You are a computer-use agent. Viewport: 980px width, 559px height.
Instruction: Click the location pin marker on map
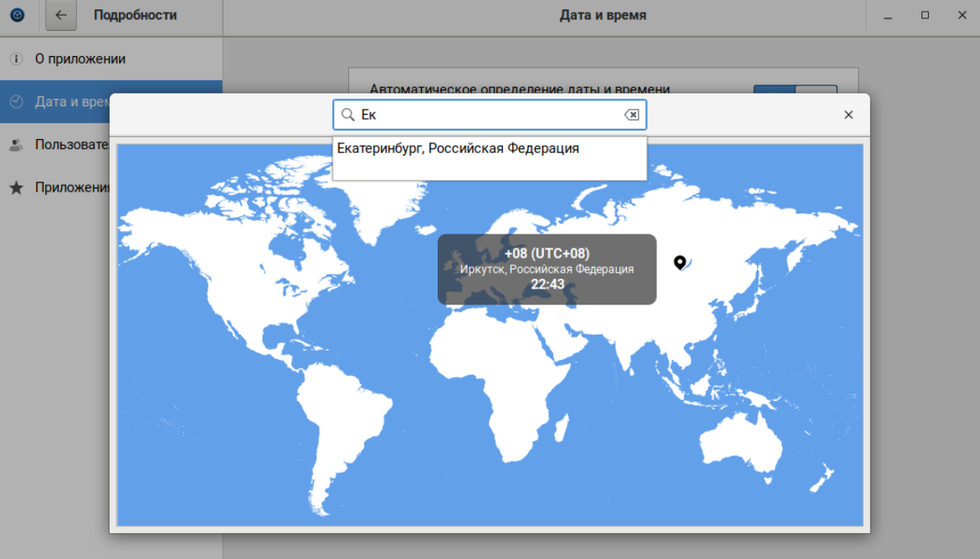[680, 263]
